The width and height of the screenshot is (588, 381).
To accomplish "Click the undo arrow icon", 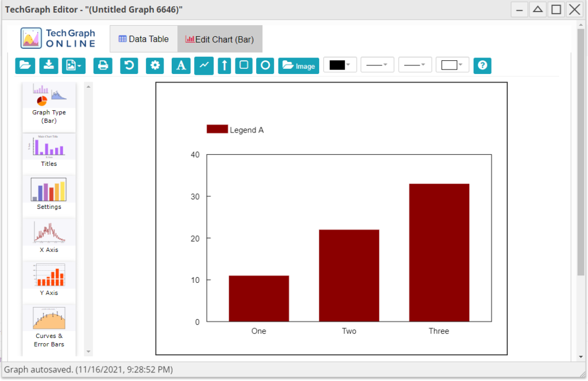I will click(x=129, y=65).
